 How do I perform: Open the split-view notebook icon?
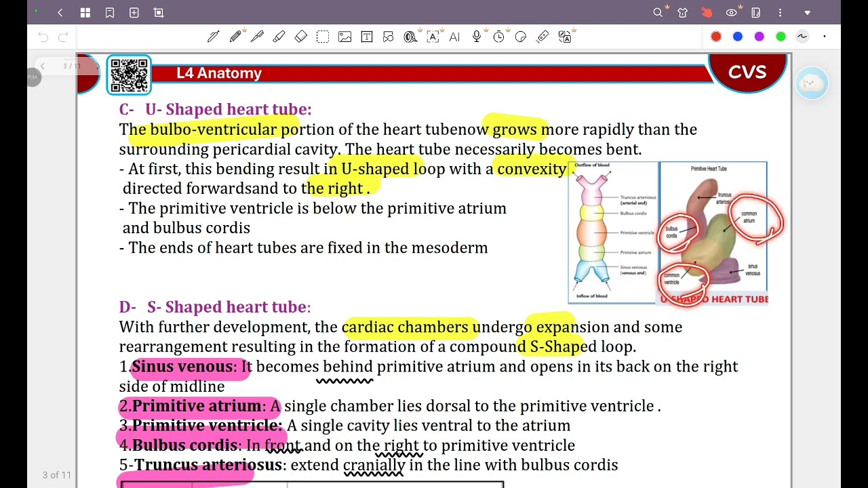756,12
